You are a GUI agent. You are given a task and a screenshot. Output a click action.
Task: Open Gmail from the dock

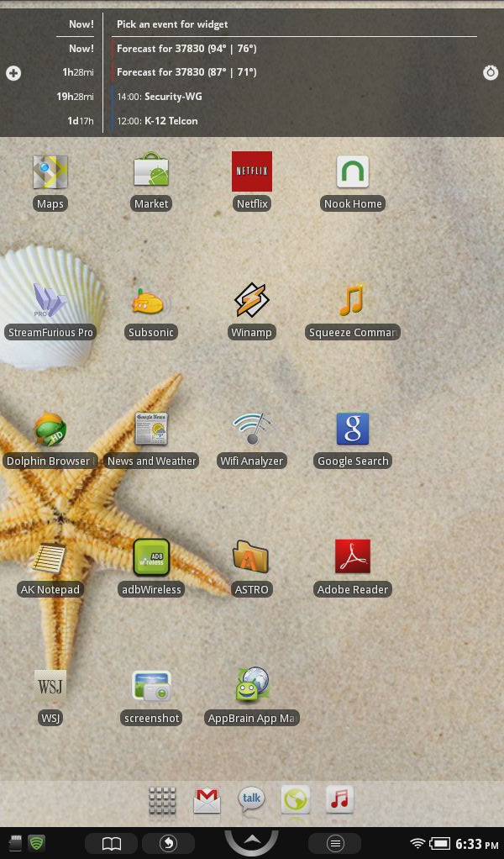click(207, 802)
